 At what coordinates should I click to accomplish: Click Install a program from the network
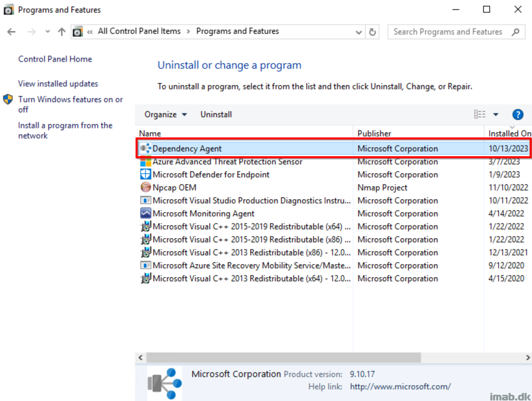pyautogui.click(x=65, y=130)
